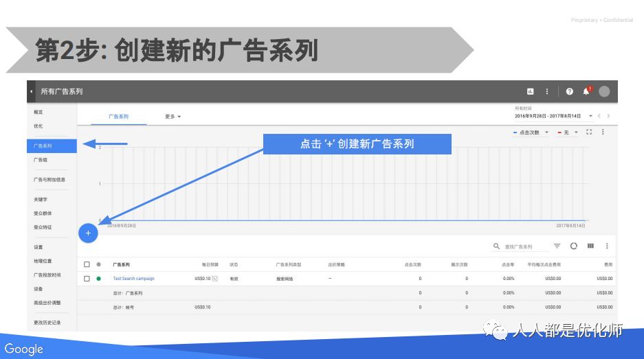Sort by the 费用 column header
The image size is (644, 359).
point(608,265)
